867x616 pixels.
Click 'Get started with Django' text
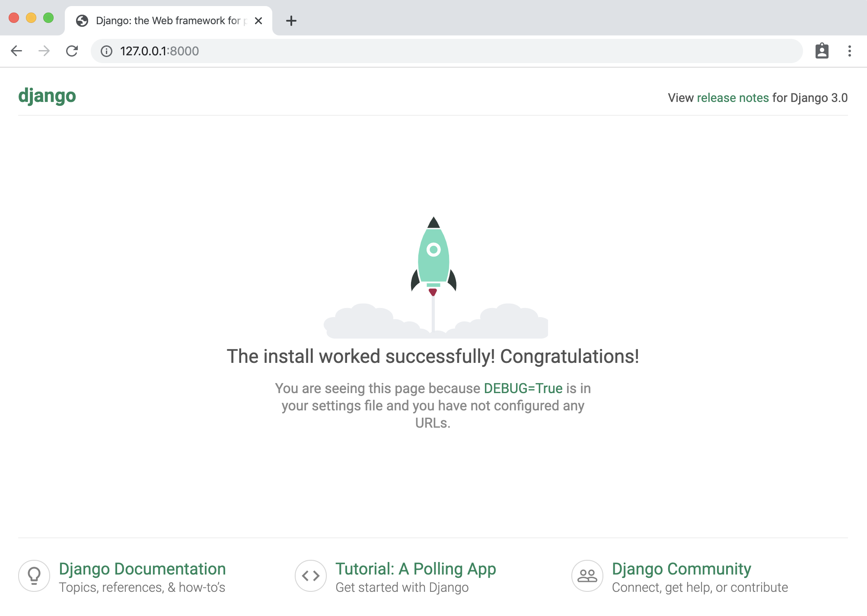[402, 587]
